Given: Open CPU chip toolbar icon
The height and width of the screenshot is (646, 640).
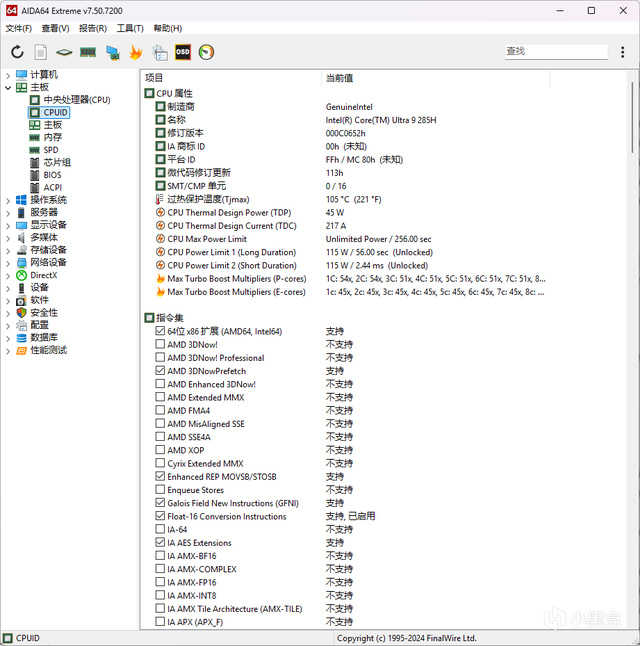Looking at the screenshot, I should click(x=64, y=52).
